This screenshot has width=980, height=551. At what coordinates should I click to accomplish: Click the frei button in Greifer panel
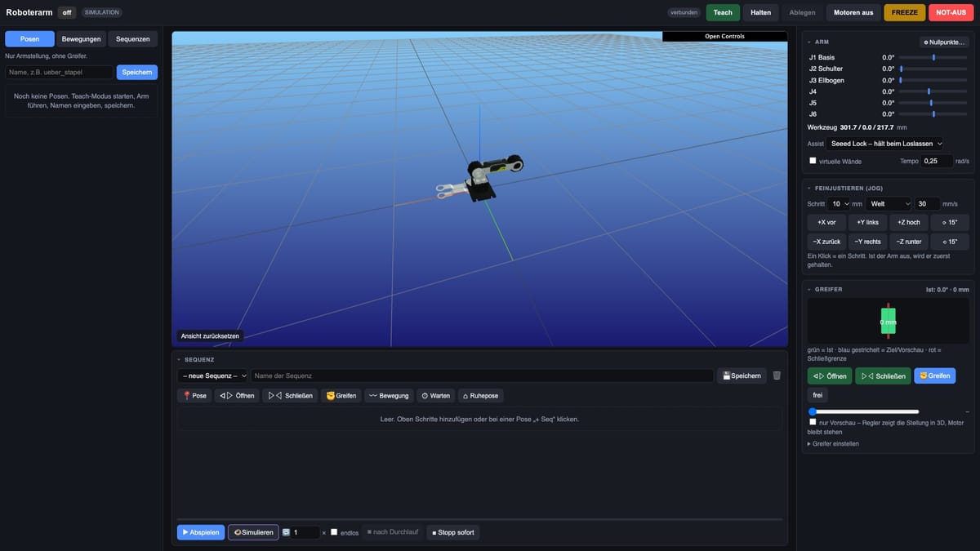tap(817, 394)
